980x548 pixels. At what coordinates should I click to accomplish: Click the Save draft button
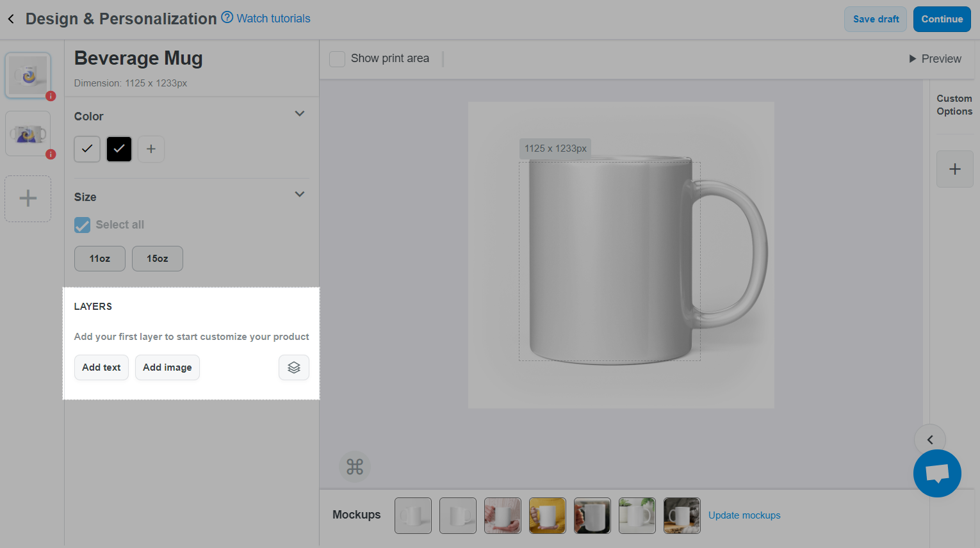[876, 19]
